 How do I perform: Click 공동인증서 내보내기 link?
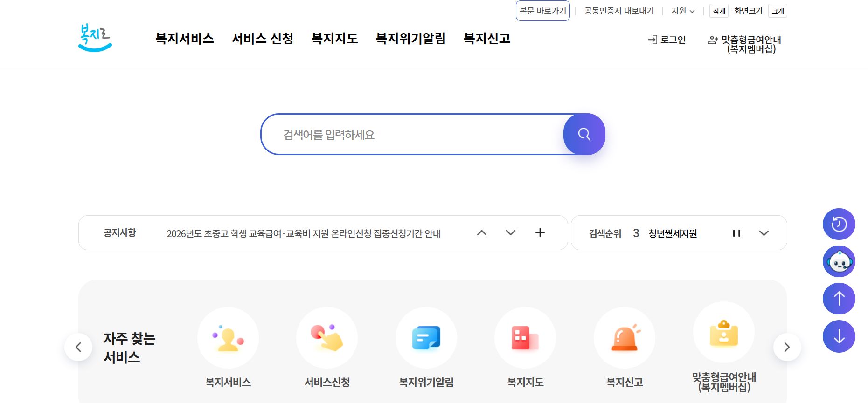pyautogui.click(x=619, y=11)
